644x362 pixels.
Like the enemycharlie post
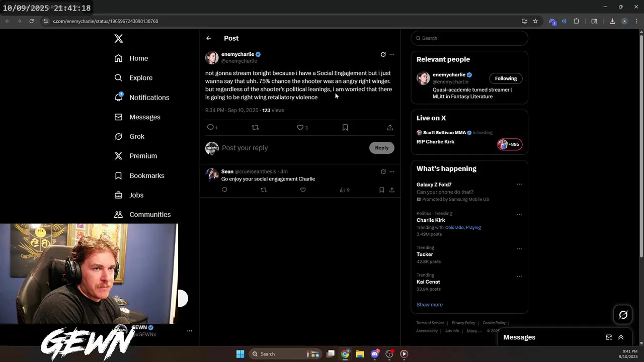click(x=300, y=128)
